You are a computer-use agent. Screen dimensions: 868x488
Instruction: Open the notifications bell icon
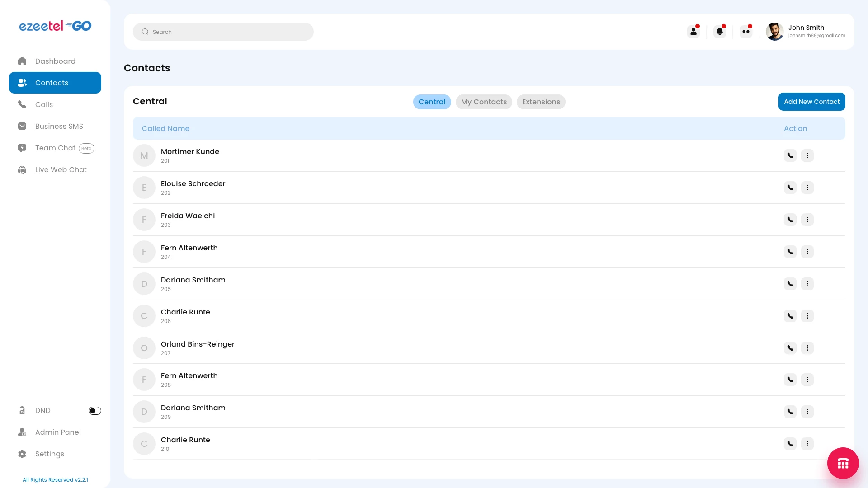[720, 32]
